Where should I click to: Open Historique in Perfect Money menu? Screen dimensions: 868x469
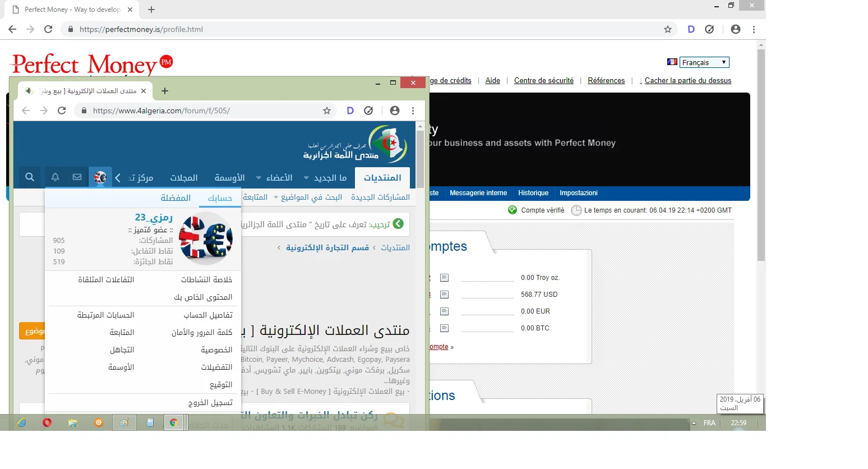coord(533,193)
